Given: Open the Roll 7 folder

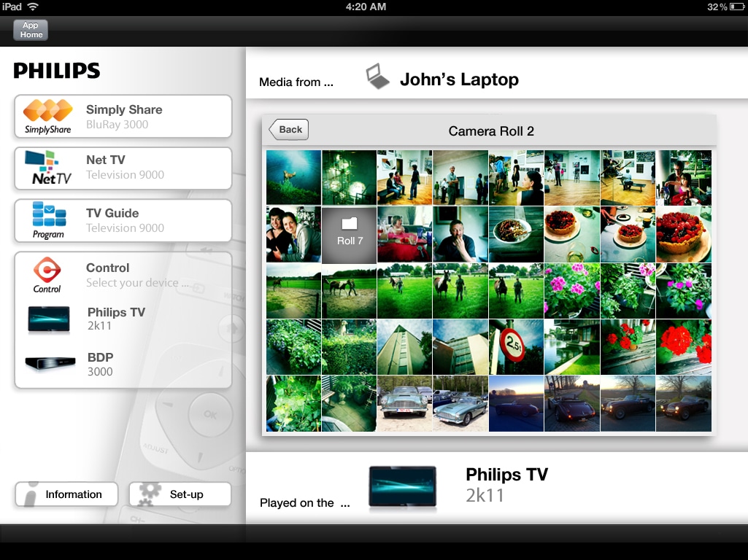Looking at the screenshot, I should pos(350,235).
